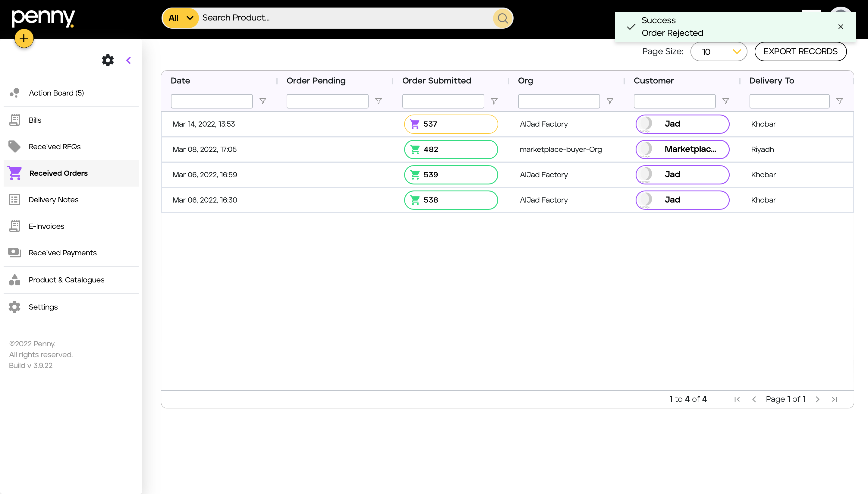Viewport: 868px width, 494px height.
Task: Click the yellow plus add button
Action: pos(24,38)
